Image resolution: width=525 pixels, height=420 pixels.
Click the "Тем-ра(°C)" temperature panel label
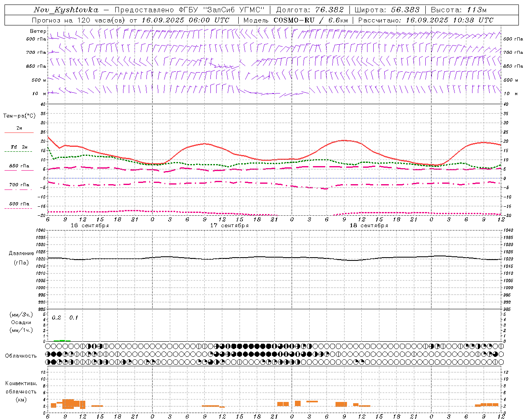19,116
